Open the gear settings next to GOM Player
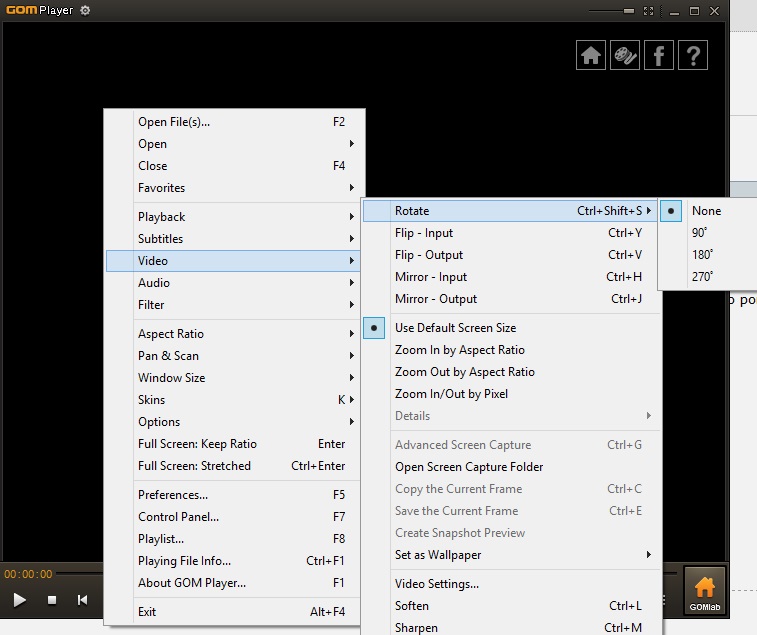Screen dimensions: 757x635 pyautogui.click(x=85, y=10)
